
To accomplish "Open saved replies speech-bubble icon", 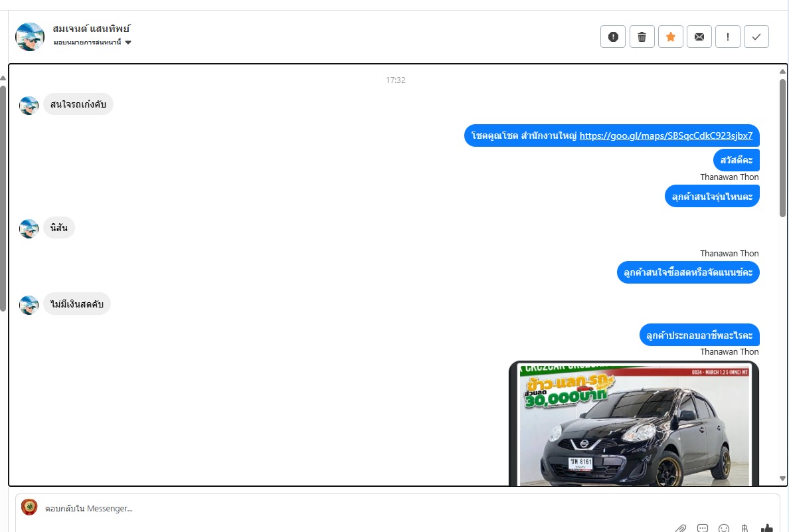I will point(703,528).
